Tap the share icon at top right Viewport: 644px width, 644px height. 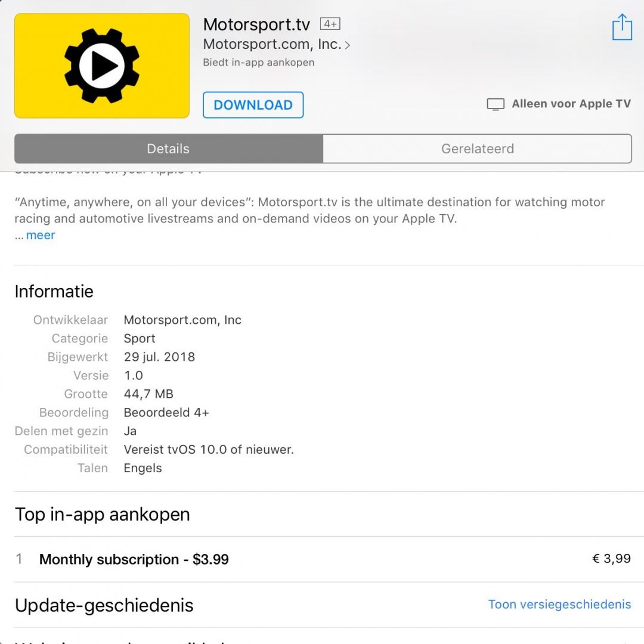[622, 27]
